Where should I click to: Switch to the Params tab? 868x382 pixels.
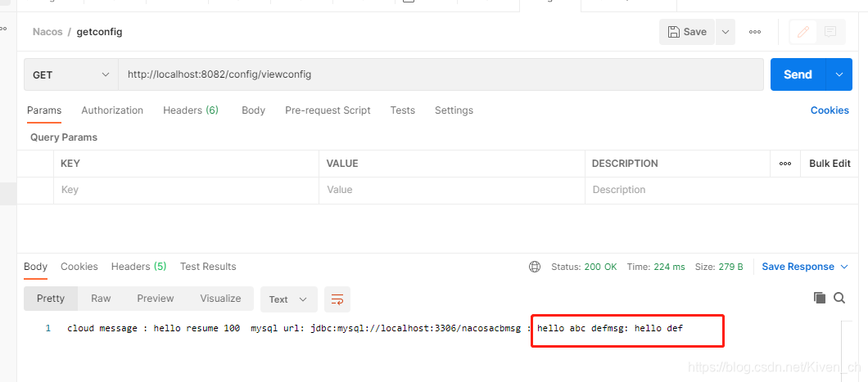[x=44, y=110]
